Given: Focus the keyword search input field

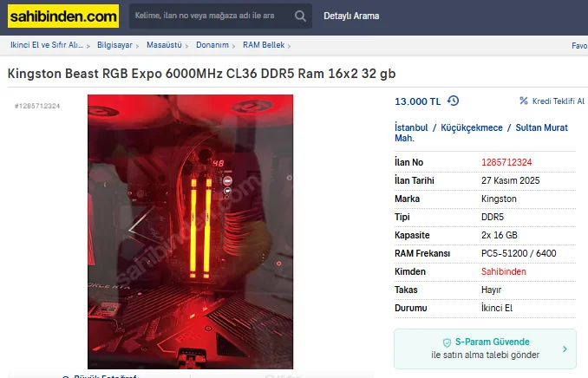Looking at the screenshot, I should [212, 16].
